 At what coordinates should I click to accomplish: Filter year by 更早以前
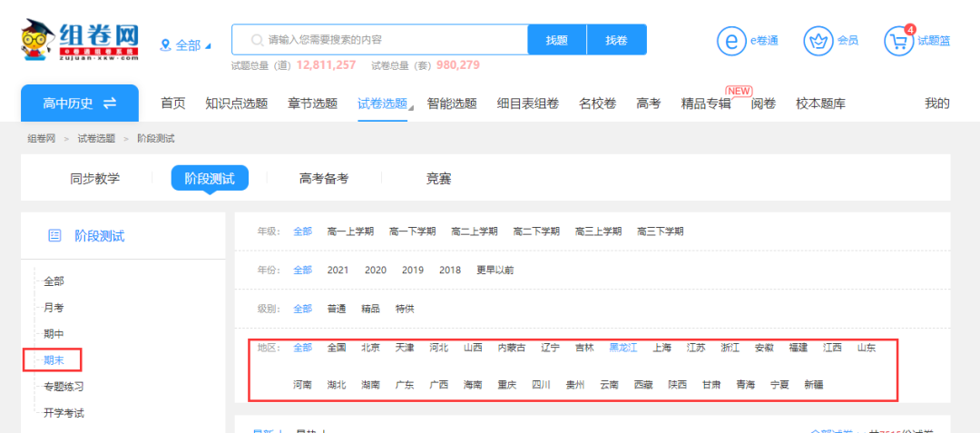[x=495, y=270]
